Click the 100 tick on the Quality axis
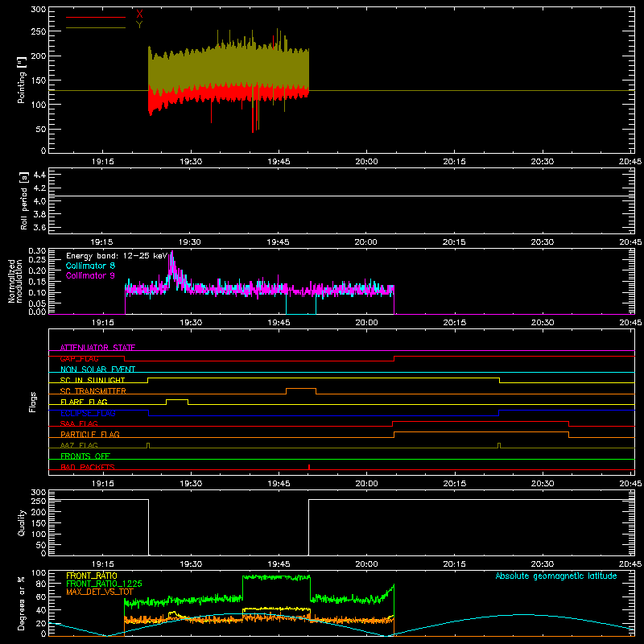644x644 pixels. point(39,534)
